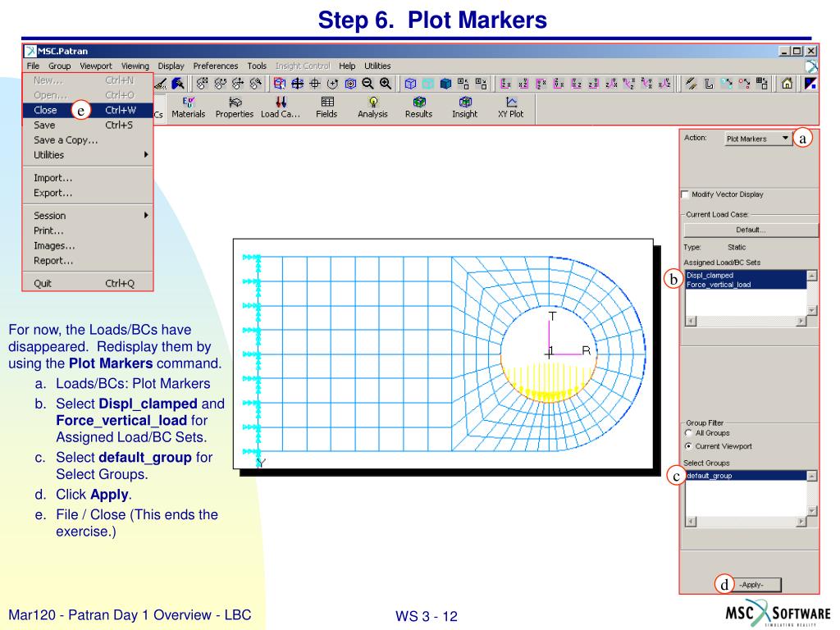
Task: Click right arrow of Select Groups horizontal scrollbar
Action: click(x=801, y=521)
